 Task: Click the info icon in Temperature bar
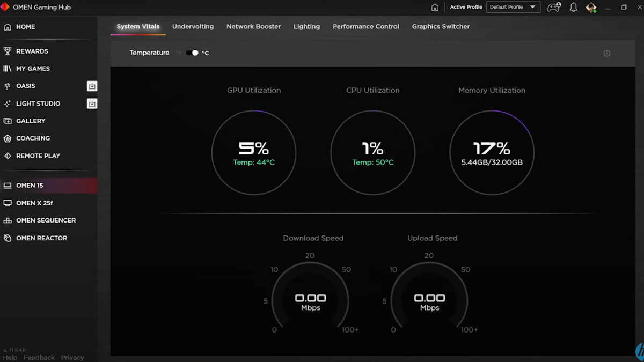[x=607, y=53]
